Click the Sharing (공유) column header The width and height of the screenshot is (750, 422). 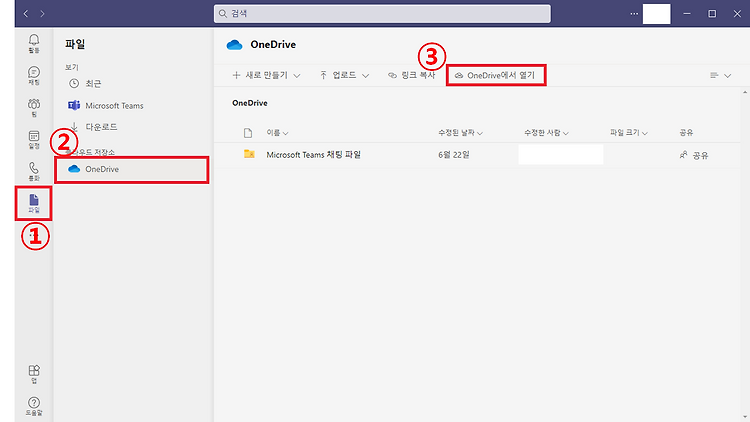(686, 133)
